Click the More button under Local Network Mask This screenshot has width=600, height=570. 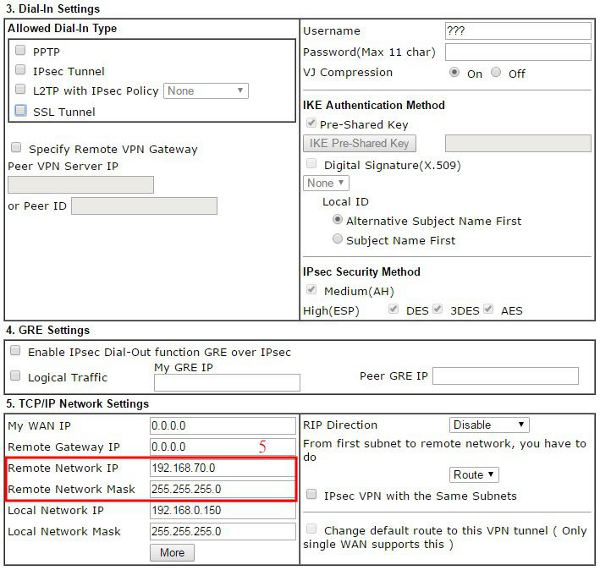click(x=172, y=553)
